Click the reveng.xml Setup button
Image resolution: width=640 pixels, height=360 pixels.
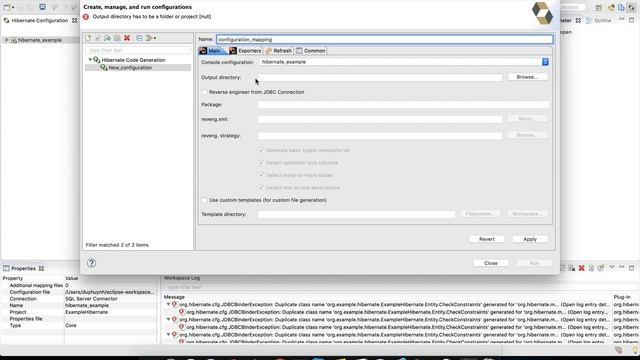pos(527,119)
